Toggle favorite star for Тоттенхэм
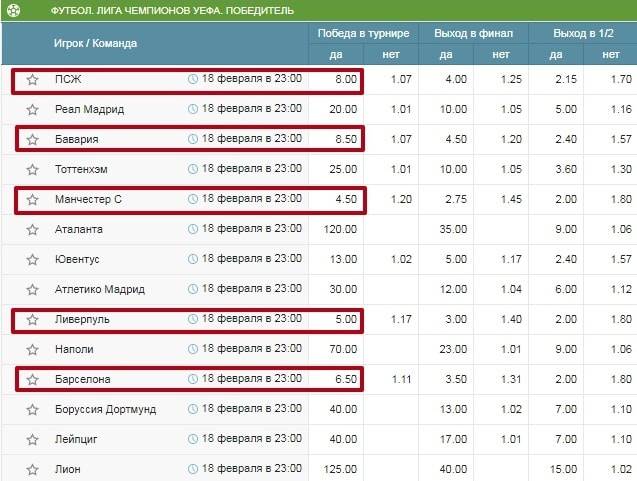 tap(32, 169)
